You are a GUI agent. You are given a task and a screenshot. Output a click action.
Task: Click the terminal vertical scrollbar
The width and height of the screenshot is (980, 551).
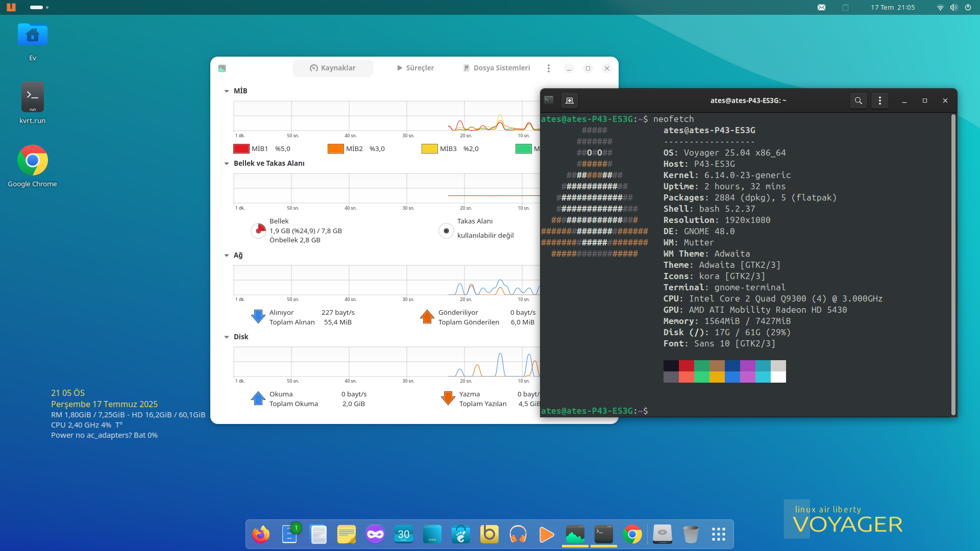[x=953, y=264]
